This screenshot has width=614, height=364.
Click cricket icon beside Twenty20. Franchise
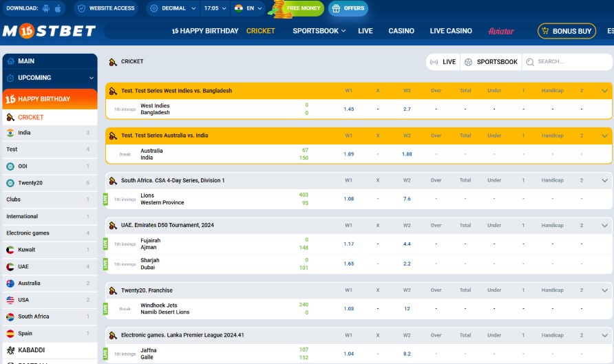113,290
